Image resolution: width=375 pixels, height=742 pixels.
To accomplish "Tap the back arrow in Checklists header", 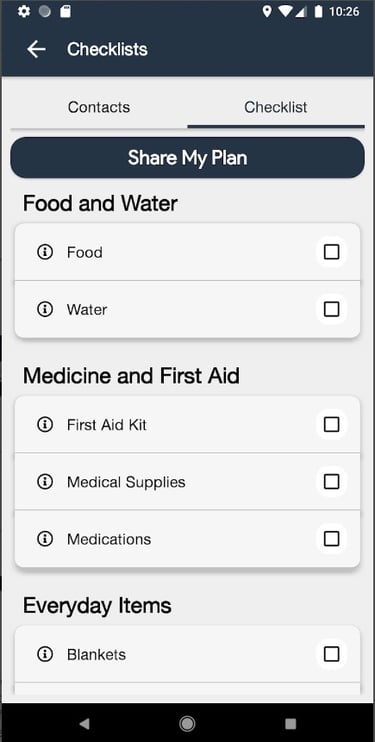I will click(x=36, y=49).
